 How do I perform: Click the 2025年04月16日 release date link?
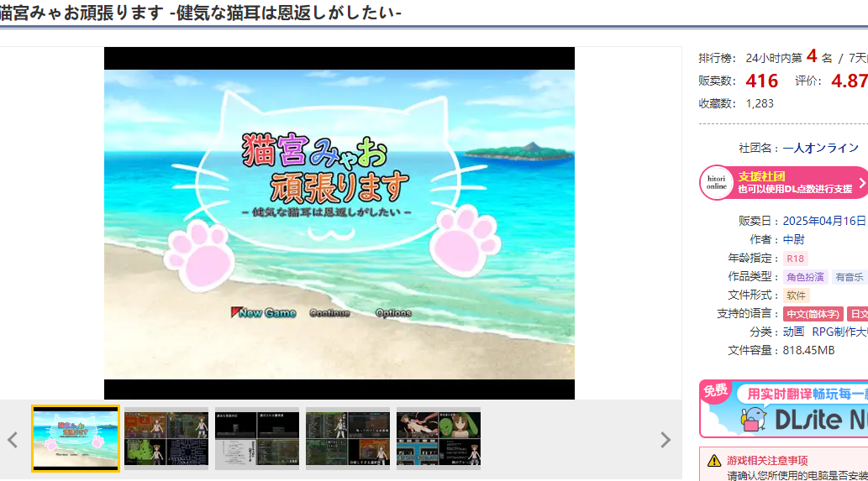pos(823,221)
